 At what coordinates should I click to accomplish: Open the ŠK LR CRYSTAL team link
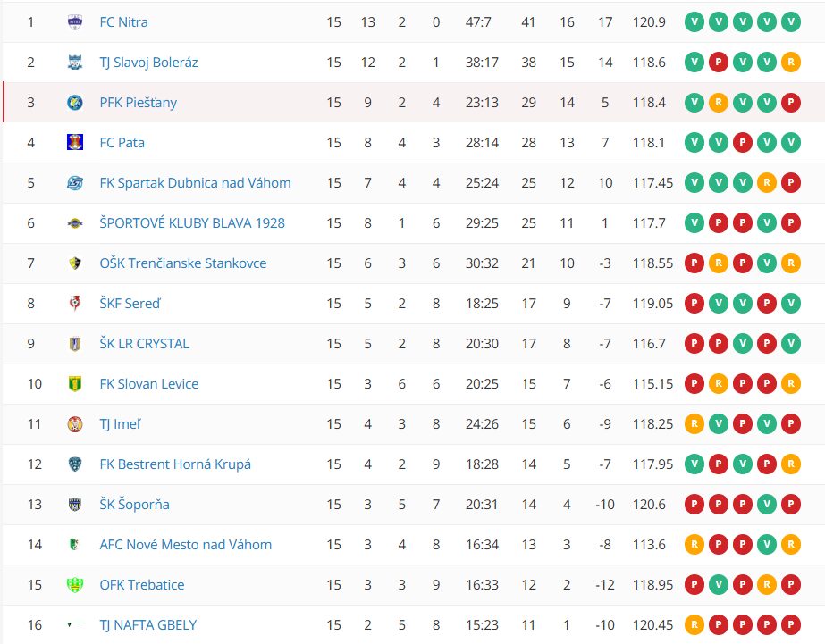(144, 343)
